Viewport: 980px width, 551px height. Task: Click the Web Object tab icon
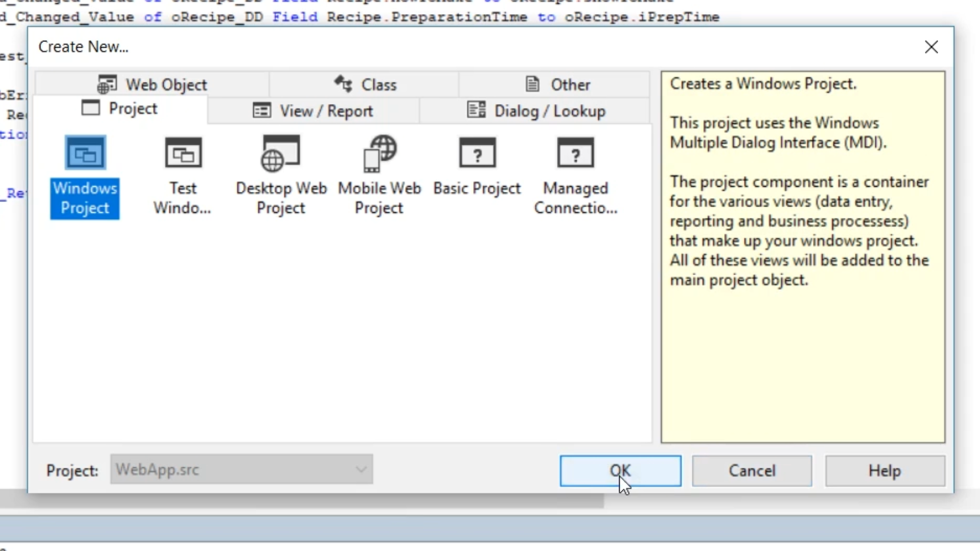107,84
